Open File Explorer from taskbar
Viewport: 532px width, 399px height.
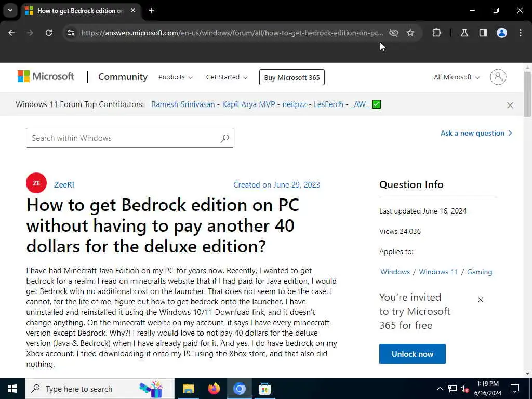(x=188, y=389)
